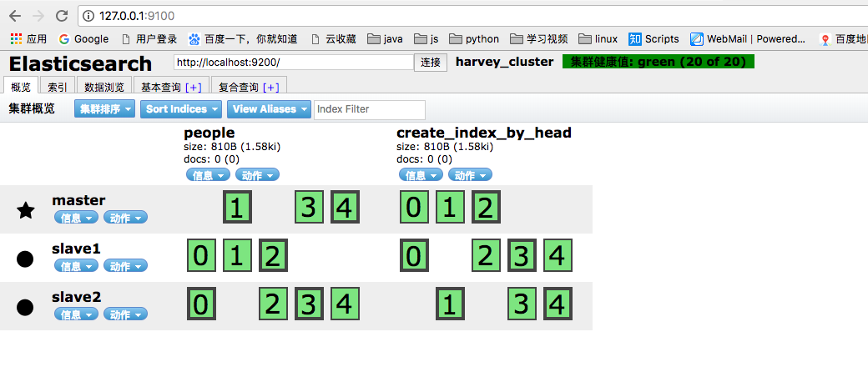Open the 应用 apps grid bookmark
The width and height of the screenshot is (868, 367).
(28, 38)
